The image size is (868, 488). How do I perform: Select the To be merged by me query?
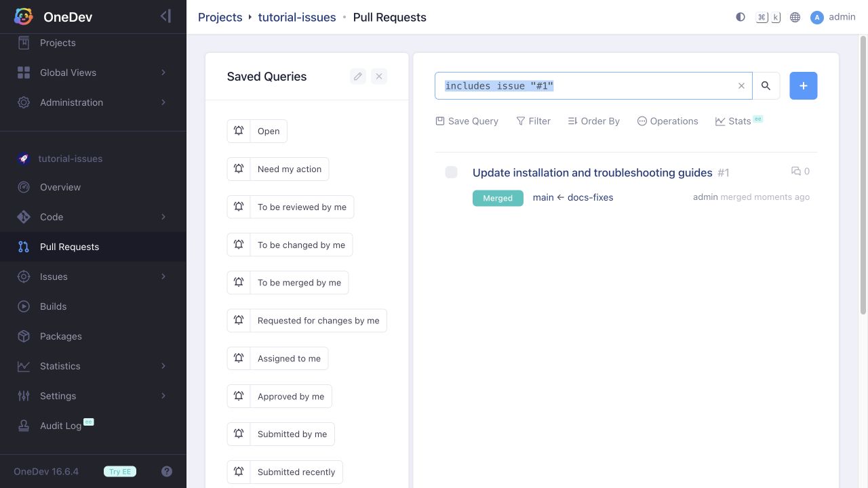(299, 283)
